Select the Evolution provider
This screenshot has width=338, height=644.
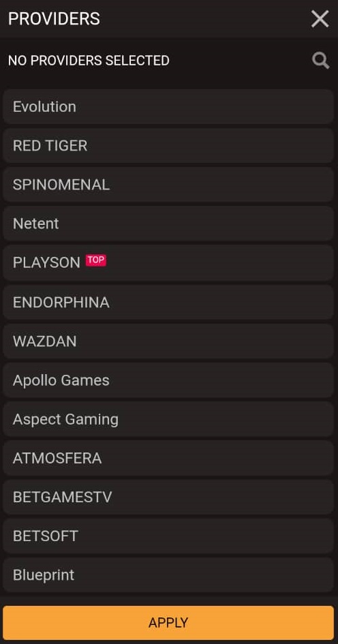tap(168, 107)
